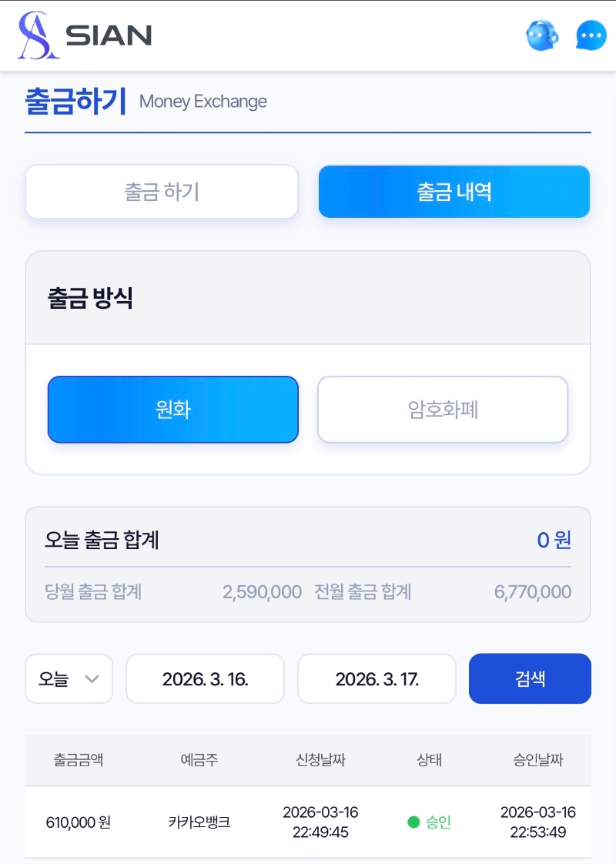
Task: Click the 상태 column header
Action: [x=429, y=760]
